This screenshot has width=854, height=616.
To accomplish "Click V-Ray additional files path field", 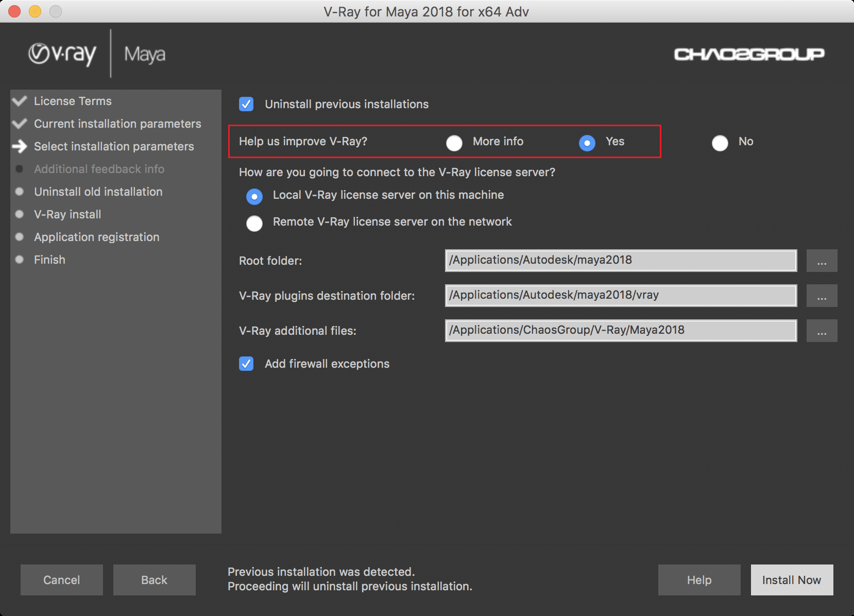I will click(621, 331).
